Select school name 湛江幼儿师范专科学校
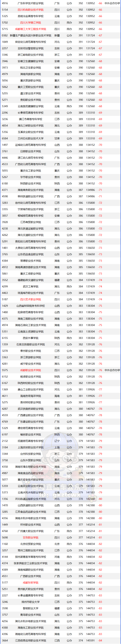This screenshot has height=644, width=121. point(31,158)
